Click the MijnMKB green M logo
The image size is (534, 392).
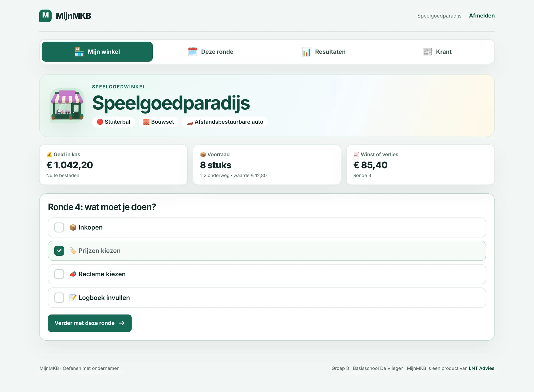coord(45,16)
